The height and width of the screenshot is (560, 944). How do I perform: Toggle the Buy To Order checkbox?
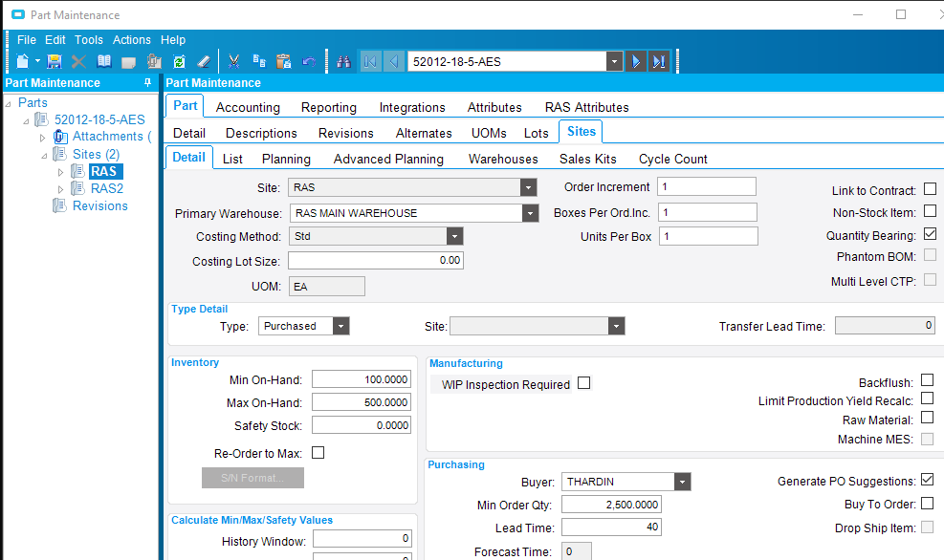click(927, 503)
